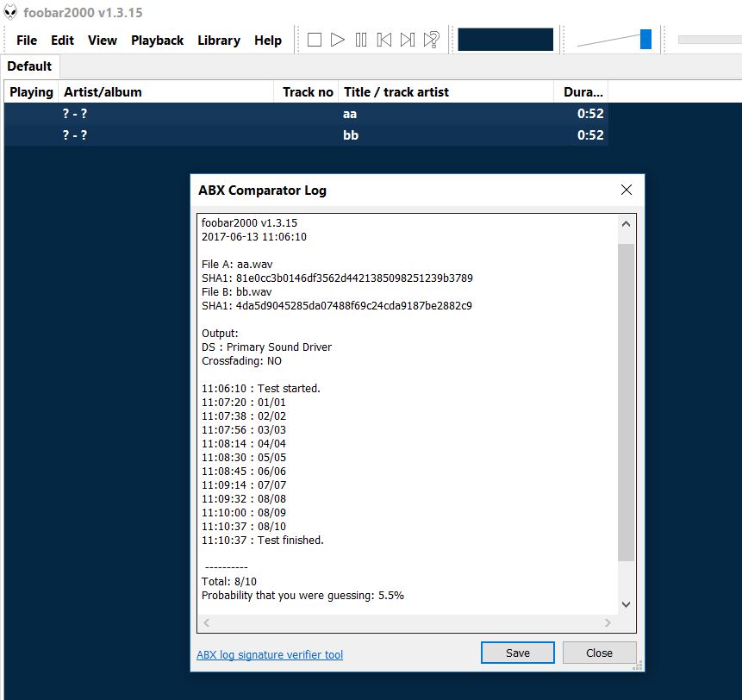Click the 'Total: 8/10' result line
Screen dimensions: 742x700
(229, 581)
